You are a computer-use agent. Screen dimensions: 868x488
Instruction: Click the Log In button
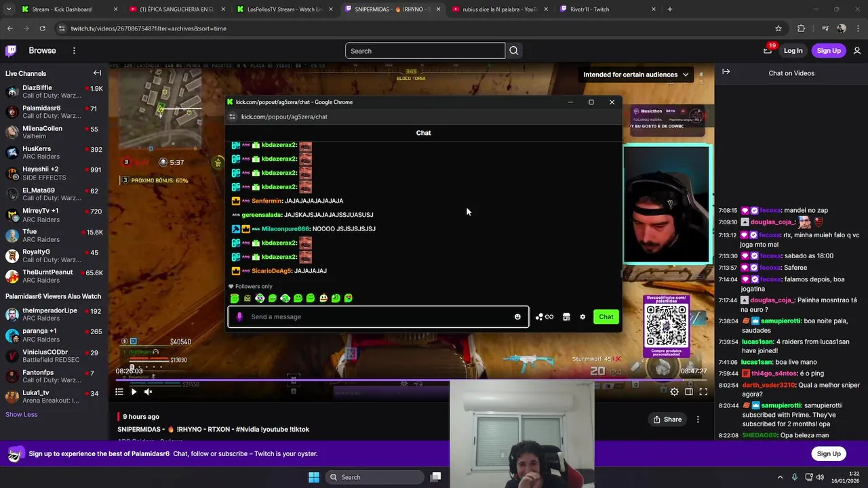click(793, 51)
